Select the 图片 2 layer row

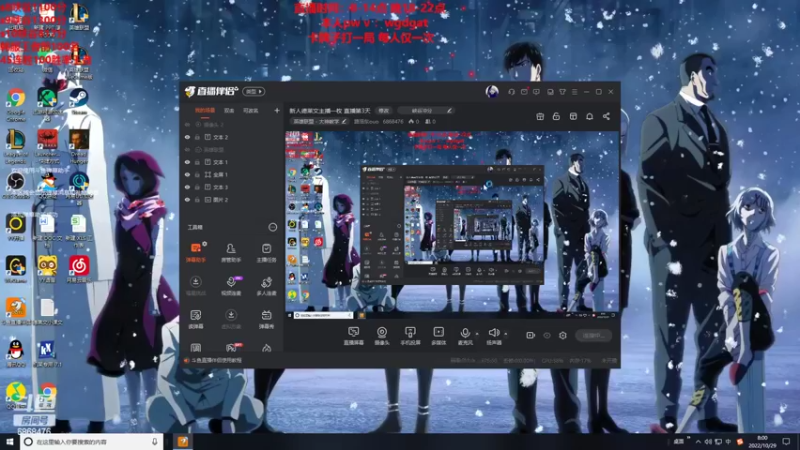(232, 200)
